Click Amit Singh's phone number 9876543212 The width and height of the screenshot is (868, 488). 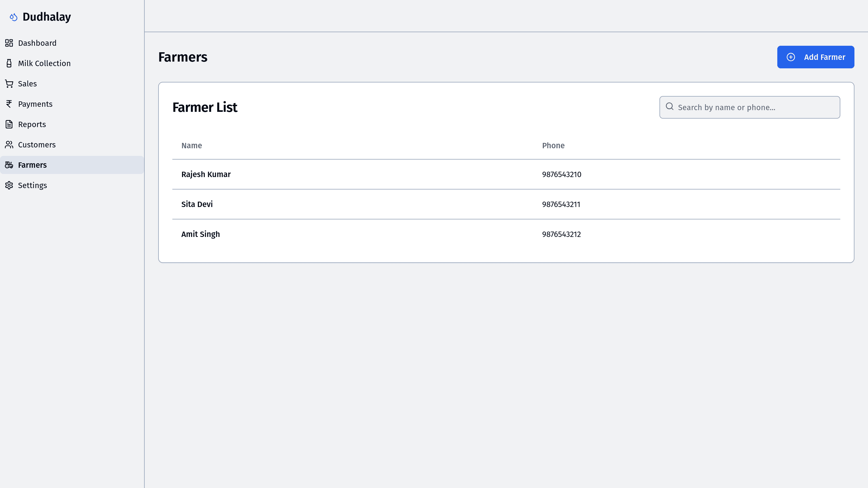(561, 234)
